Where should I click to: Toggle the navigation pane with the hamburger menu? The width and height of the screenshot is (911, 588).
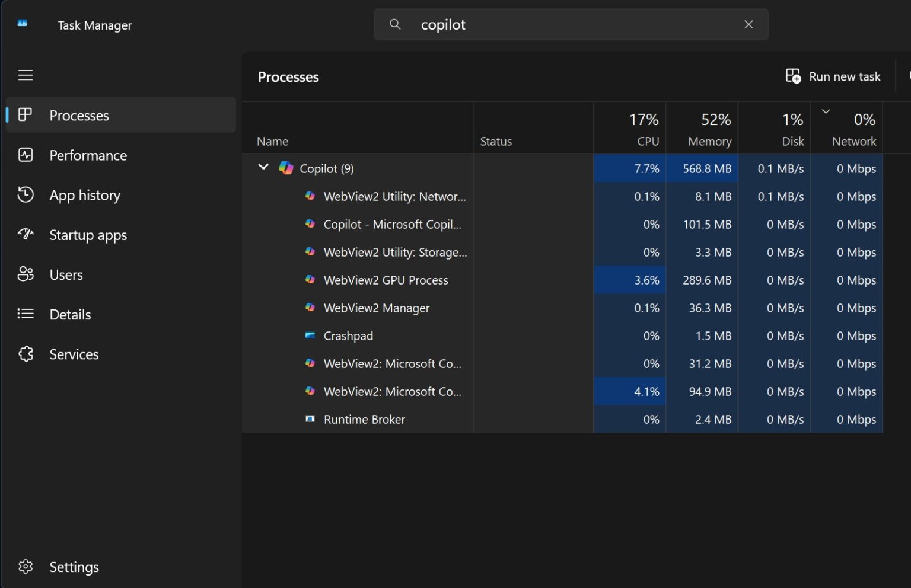coord(26,75)
